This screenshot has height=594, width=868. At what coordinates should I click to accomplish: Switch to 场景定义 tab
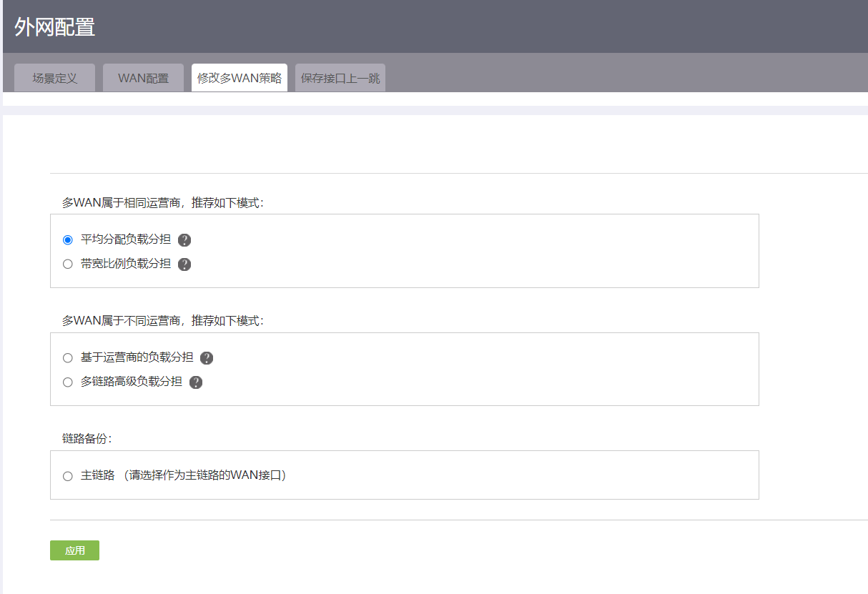(x=54, y=78)
